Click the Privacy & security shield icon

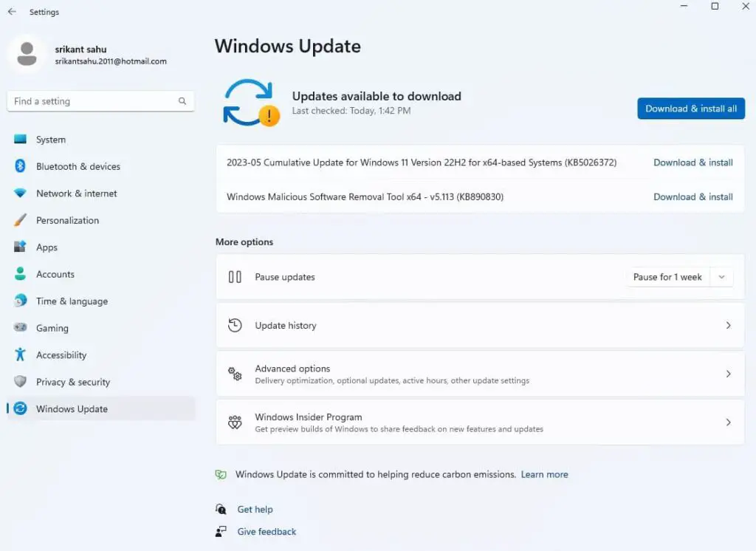pyautogui.click(x=21, y=382)
